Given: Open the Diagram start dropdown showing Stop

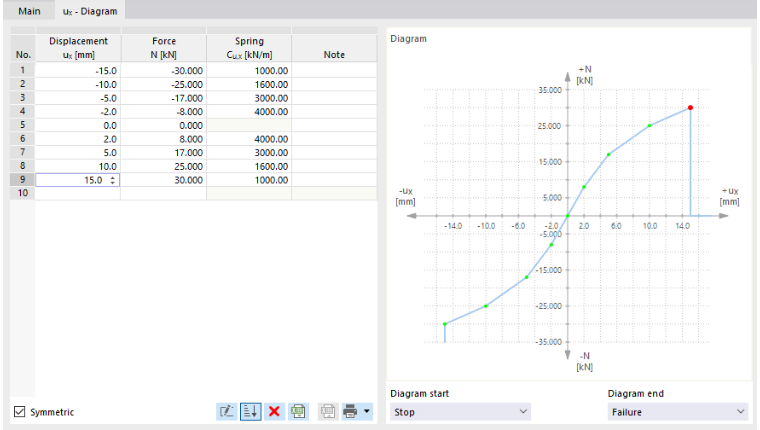Looking at the screenshot, I should (460, 412).
